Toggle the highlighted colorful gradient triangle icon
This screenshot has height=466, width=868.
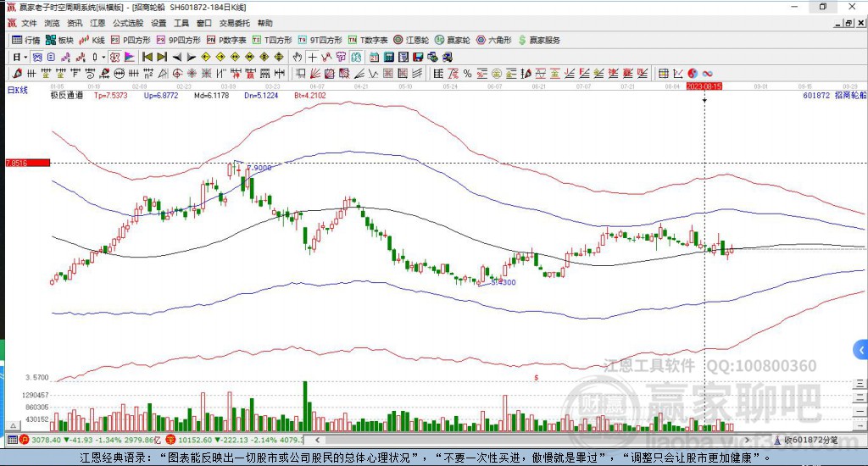tap(129, 57)
